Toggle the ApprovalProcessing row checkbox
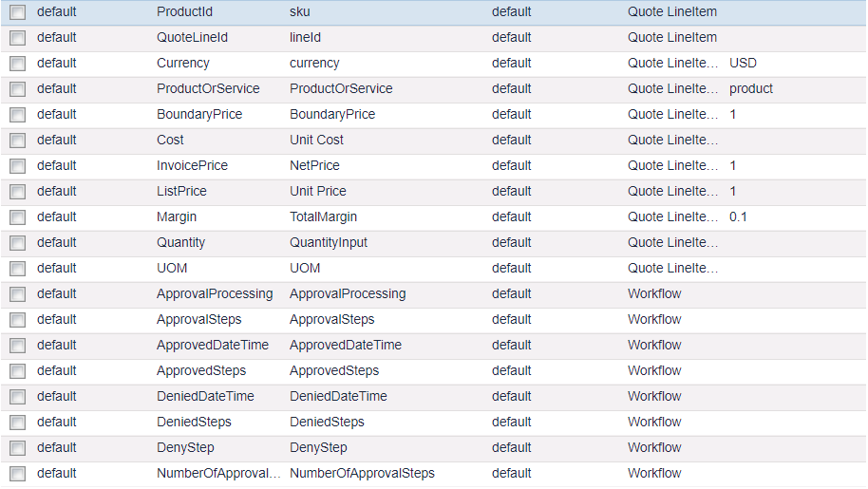The image size is (868, 489). (x=17, y=295)
